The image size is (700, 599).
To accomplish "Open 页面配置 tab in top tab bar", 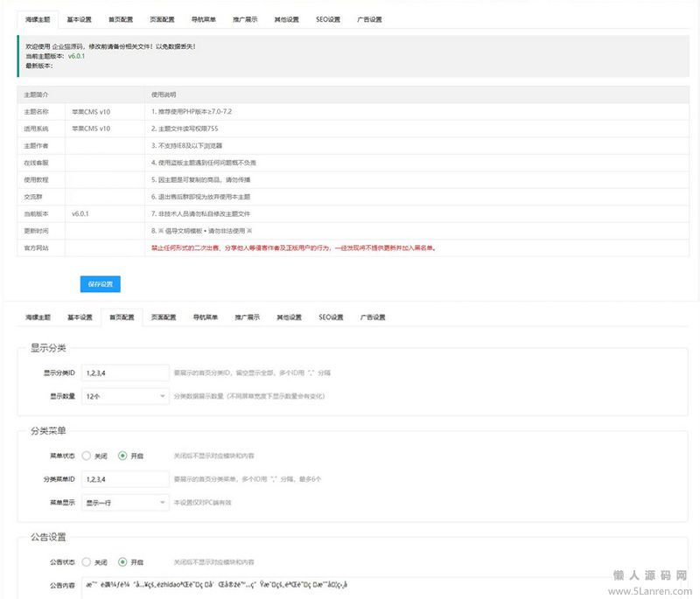I will click(162, 18).
